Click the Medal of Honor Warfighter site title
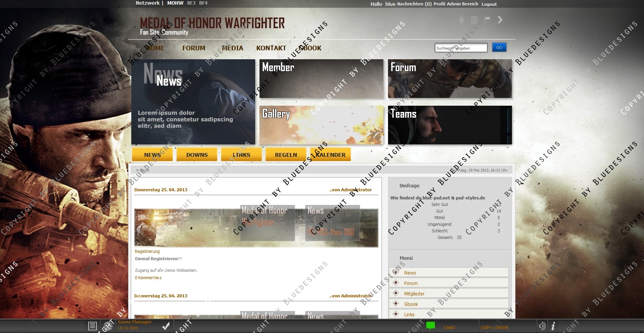This screenshot has height=333, width=644. pos(212,23)
